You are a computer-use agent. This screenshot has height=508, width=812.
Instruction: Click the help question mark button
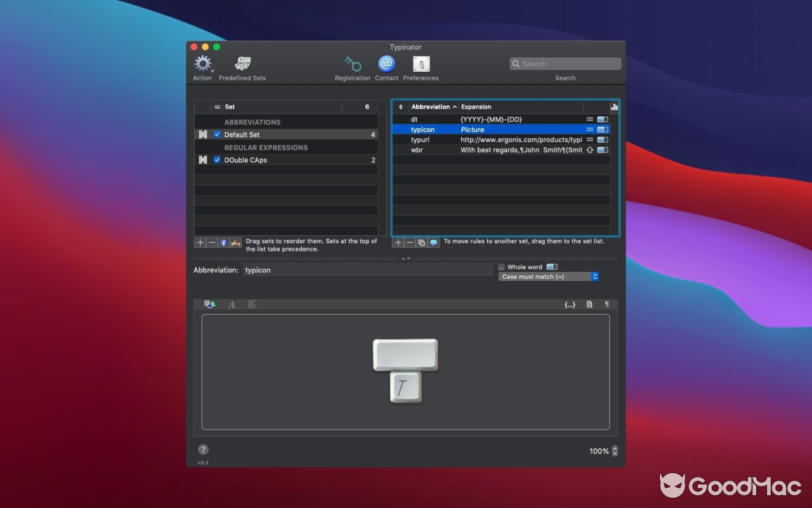click(203, 449)
